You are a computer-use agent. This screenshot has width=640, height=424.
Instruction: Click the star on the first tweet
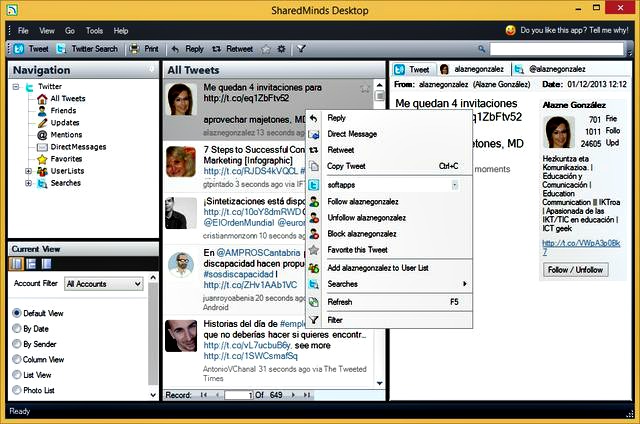pos(364,89)
